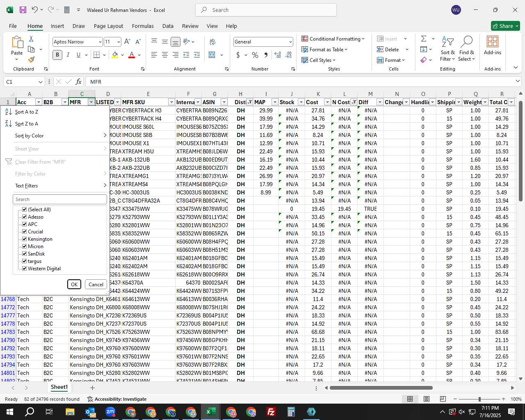Click the Save icon in title bar
The height and width of the screenshot is (420, 525).
click(23, 10)
